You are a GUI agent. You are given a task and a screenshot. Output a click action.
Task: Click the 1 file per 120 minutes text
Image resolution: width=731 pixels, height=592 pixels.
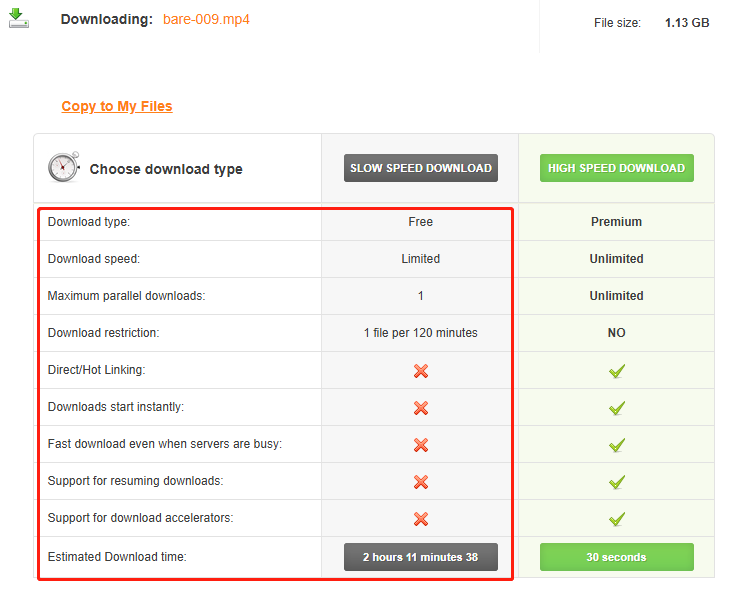[x=421, y=333]
